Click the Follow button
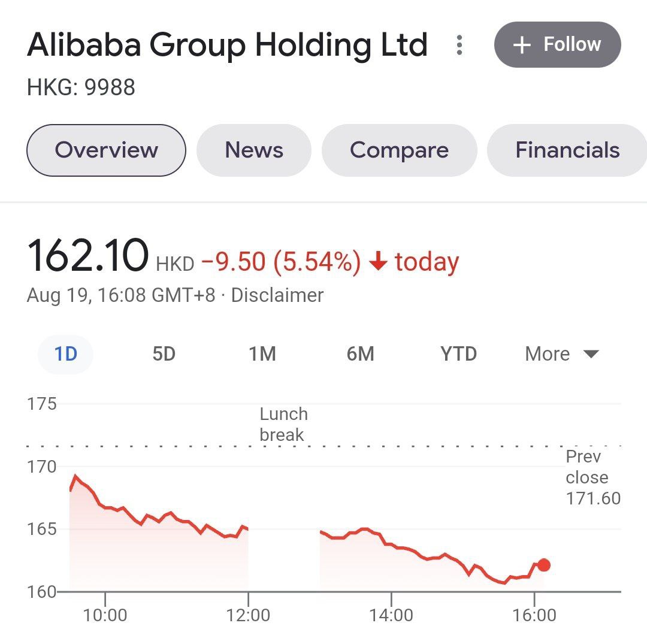 pyautogui.click(x=557, y=44)
